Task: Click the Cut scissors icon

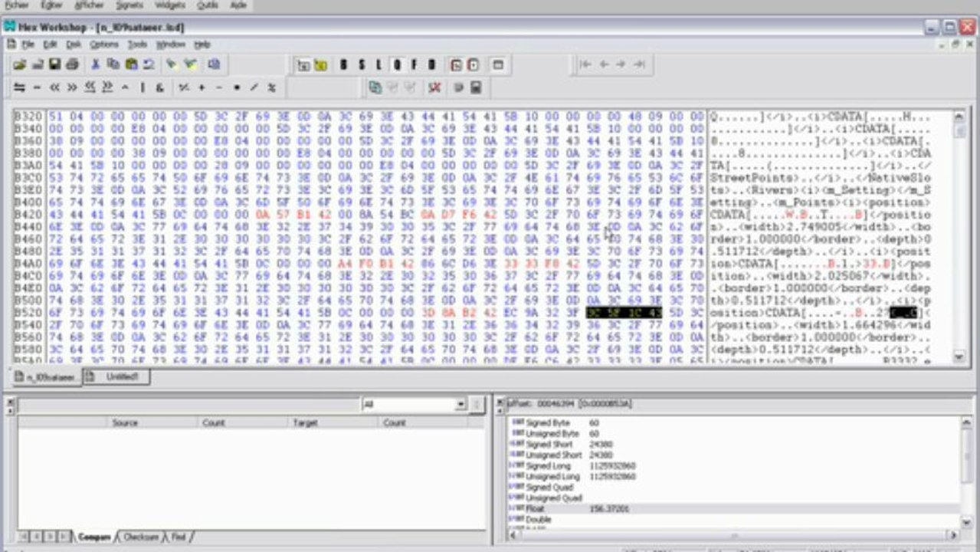Action: tap(96, 65)
